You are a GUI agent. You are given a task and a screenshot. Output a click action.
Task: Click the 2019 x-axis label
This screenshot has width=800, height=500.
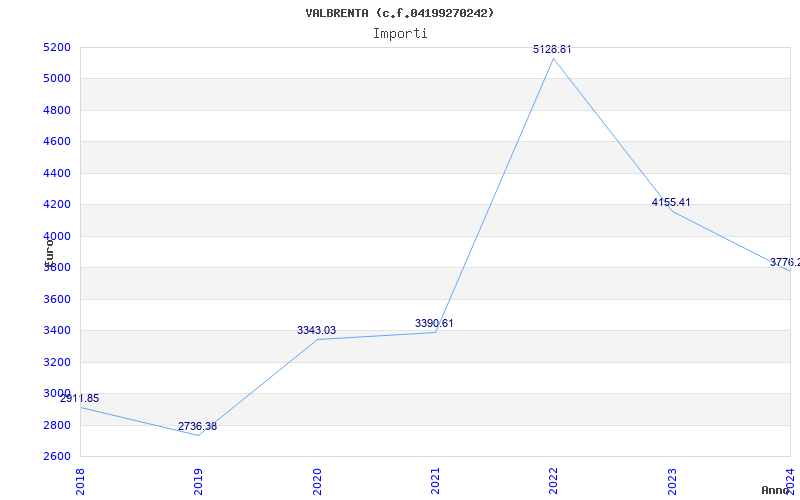198,482
